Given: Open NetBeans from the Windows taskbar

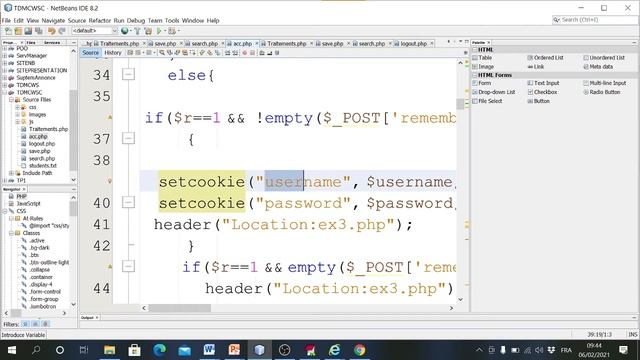Looking at the screenshot, I should pyautogui.click(x=259, y=350).
